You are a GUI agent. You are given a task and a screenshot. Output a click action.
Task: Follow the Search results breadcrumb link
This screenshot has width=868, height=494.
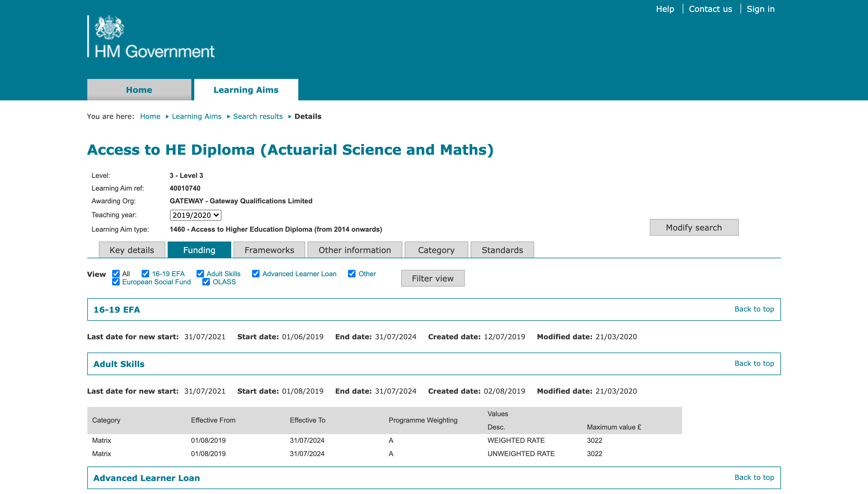coord(258,116)
